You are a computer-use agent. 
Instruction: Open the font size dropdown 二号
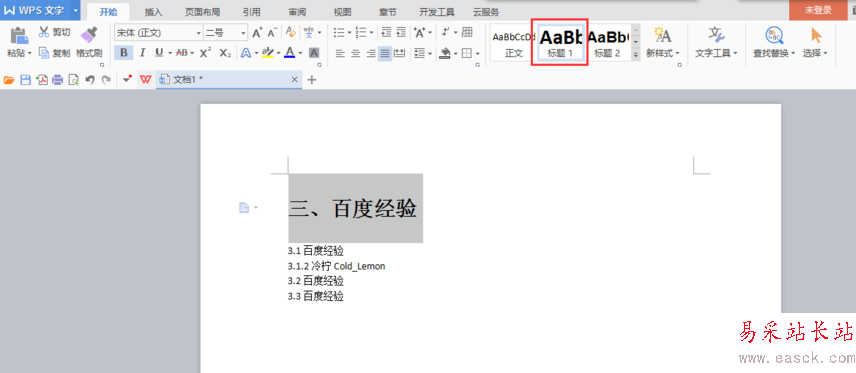[x=226, y=33]
